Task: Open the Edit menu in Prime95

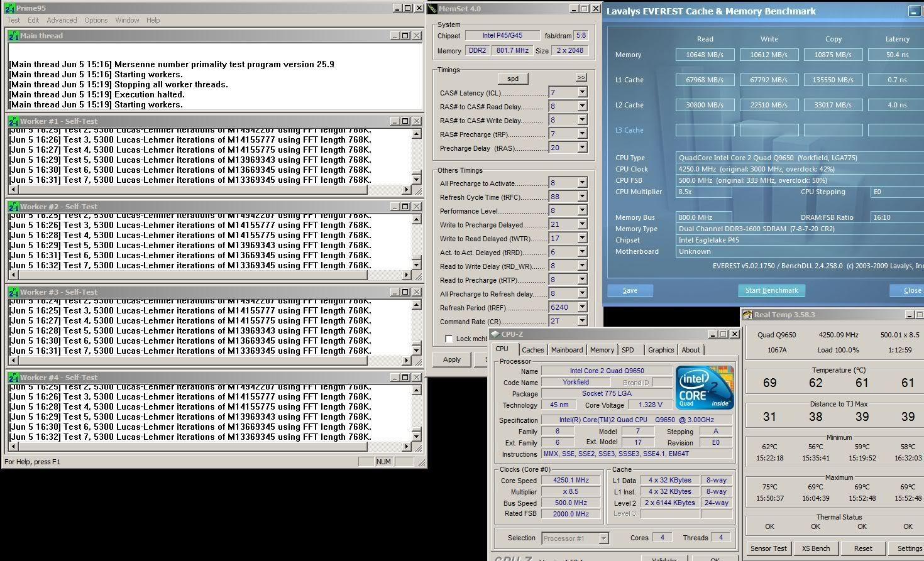Action: 33,20
